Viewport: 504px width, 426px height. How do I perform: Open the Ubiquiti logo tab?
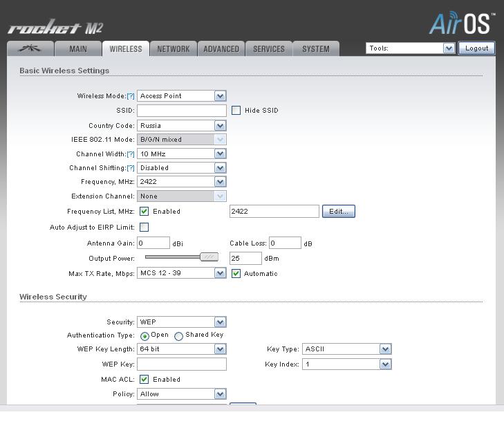[30, 48]
